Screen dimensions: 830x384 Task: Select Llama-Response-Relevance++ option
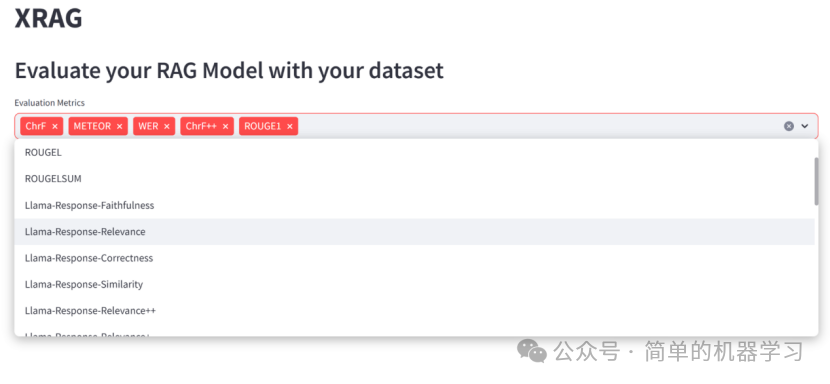414,311
